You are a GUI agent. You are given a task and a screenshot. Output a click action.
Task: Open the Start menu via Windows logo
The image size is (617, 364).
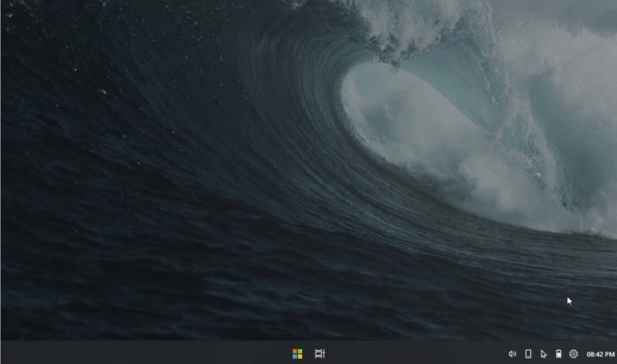297,353
